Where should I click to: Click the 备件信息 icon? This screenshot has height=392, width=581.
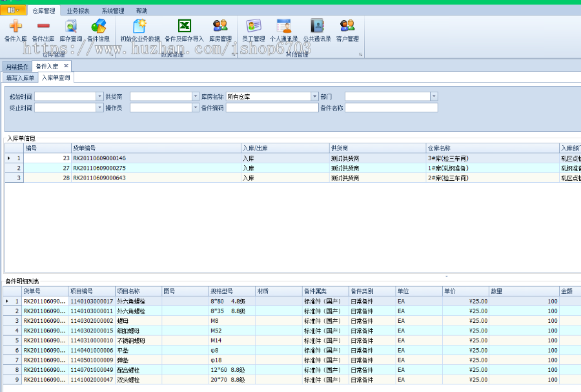tap(99, 34)
